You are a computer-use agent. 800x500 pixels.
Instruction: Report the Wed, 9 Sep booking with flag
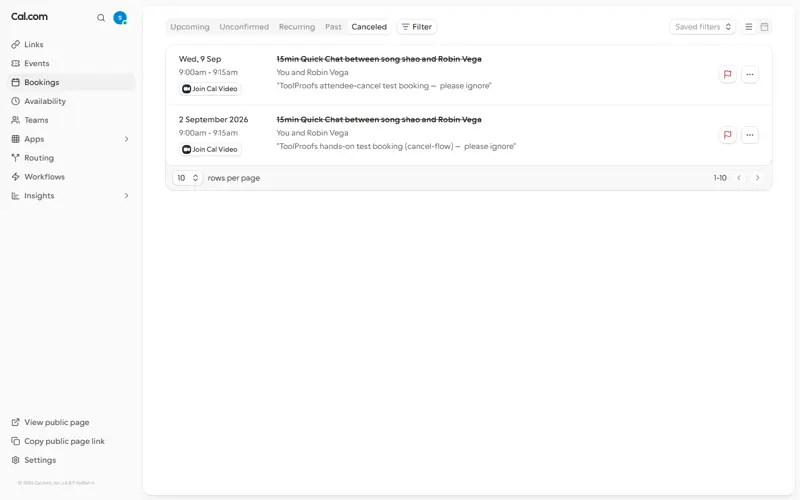pyautogui.click(x=728, y=74)
